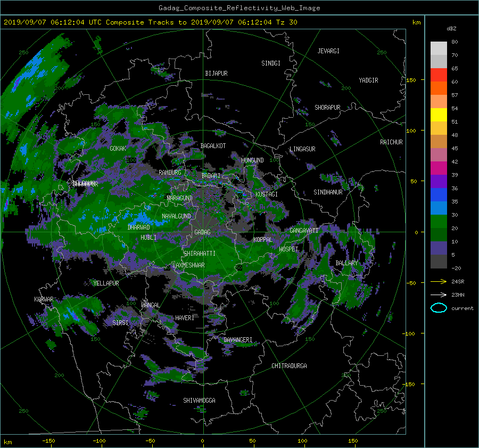Click the 35 dBZ light blue swatch

(439, 208)
